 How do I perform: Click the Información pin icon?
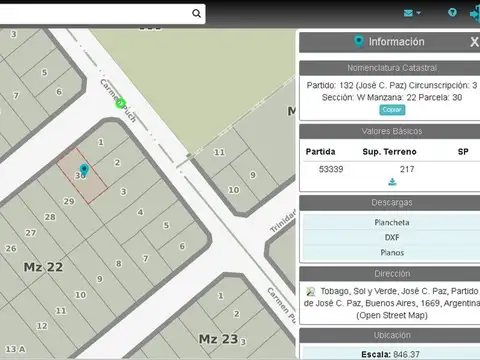point(359,42)
